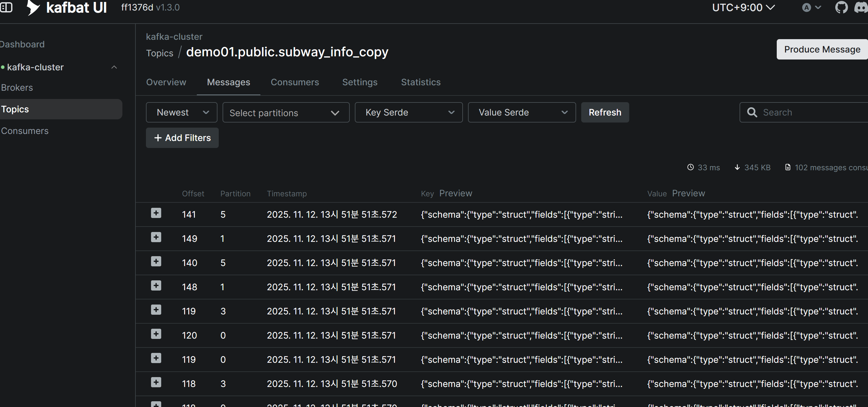
Task: Switch to the Consumers tab
Action: (294, 82)
